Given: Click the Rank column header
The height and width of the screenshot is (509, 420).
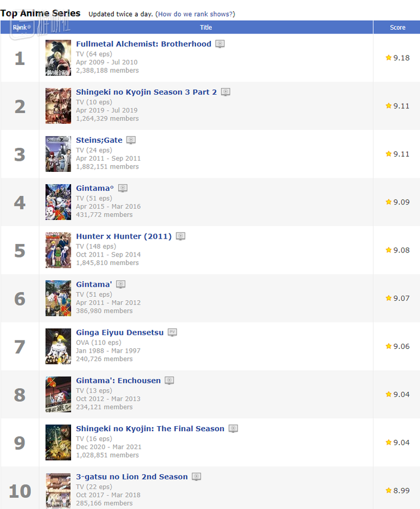Looking at the screenshot, I should click(20, 27).
